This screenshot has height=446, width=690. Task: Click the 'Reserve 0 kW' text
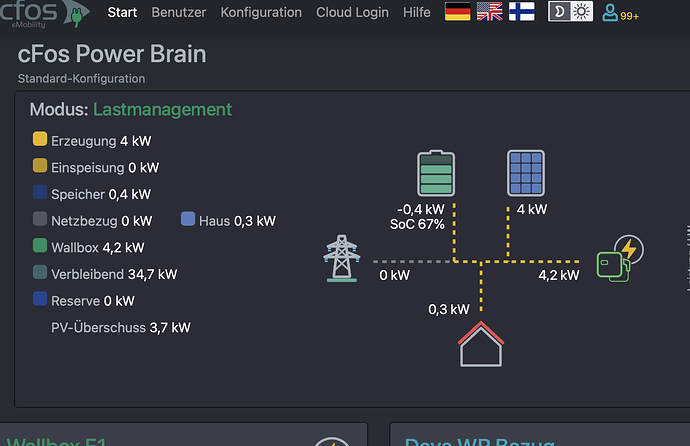[x=93, y=301]
